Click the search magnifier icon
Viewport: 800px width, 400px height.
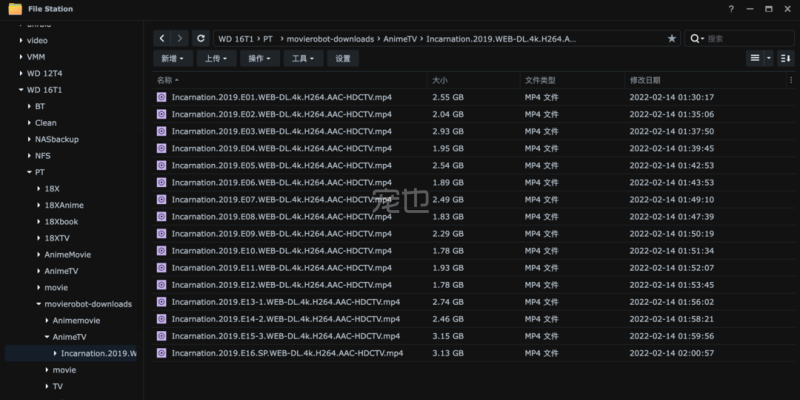pyautogui.click(x=696, y=38)
